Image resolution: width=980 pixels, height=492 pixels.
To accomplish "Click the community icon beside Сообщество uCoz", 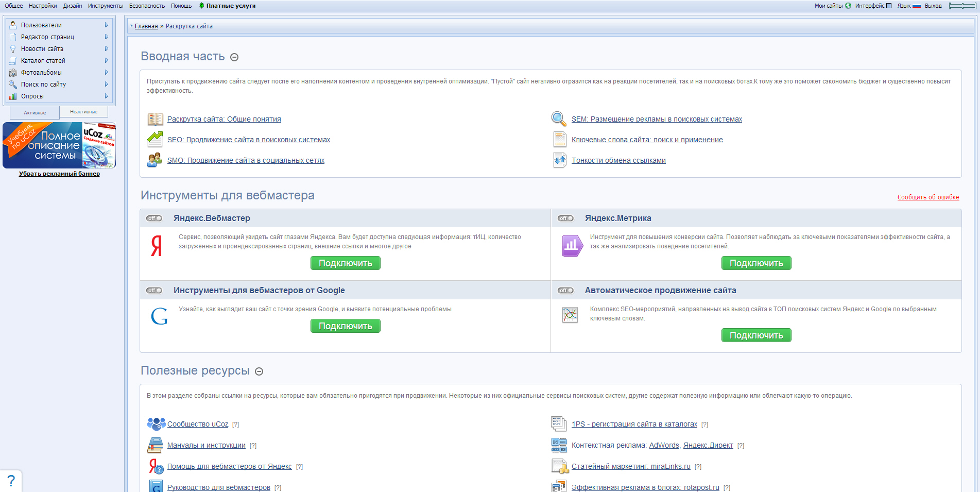I will click(156, 424).
